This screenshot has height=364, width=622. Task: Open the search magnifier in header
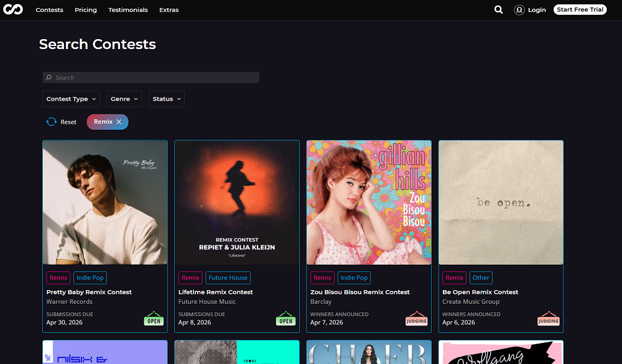[x=499, y=9]
